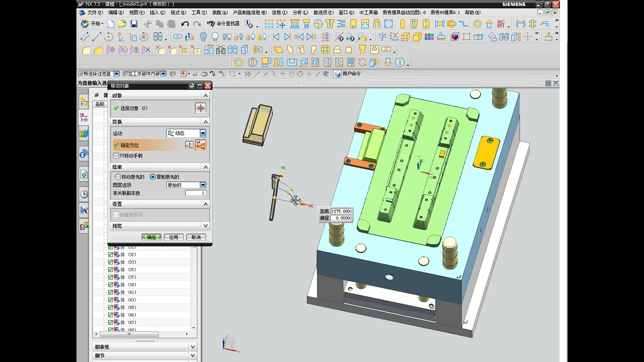644x362 pixels.
Task: Uncheck the 体 (43) checkbox
Action: click(110, 300)
